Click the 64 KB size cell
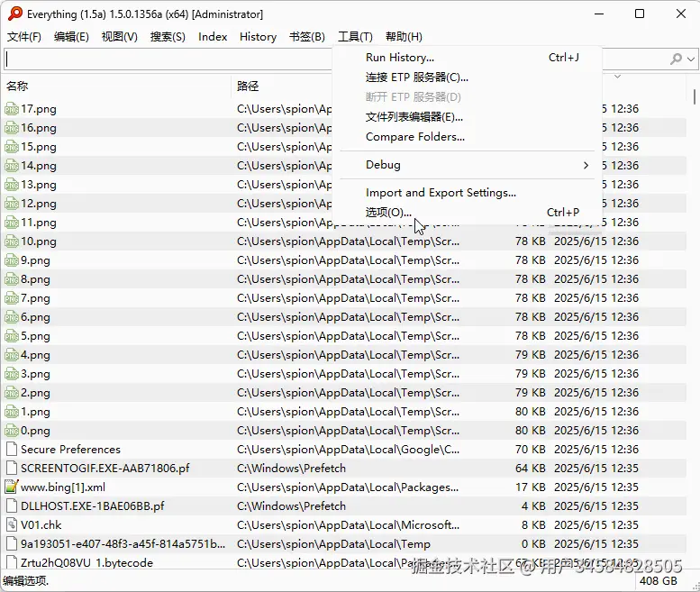Image resolution: width=700 pixels, height=592 pixels. (531, 469)
